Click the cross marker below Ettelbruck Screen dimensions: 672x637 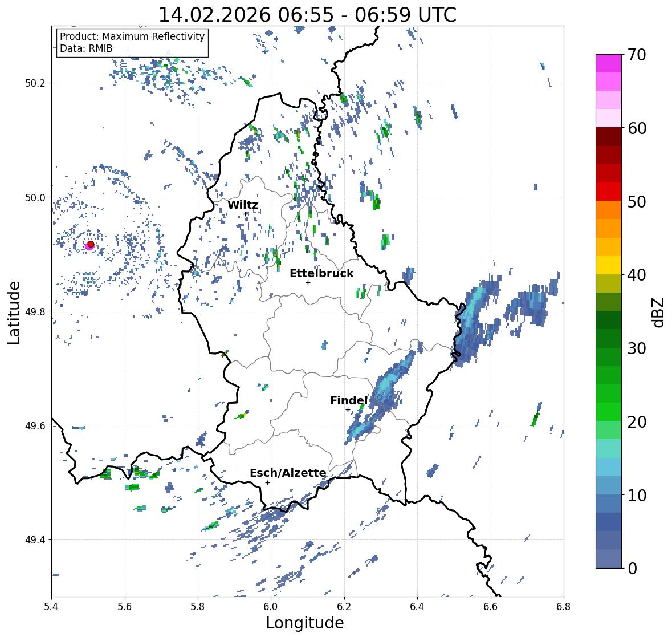308,282
